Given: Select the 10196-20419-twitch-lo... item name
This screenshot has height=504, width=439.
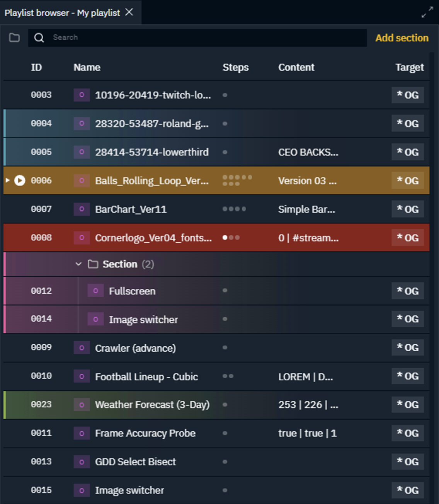Looking at the screenshot, I should pyautogui.click(x=153, y=95).
